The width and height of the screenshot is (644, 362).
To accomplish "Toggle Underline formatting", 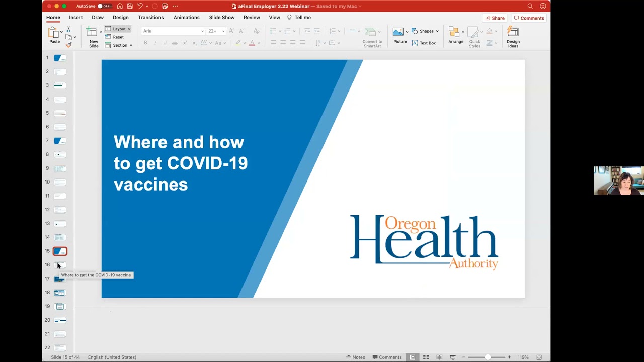I will pyautogui.click(x=165, y=43).
